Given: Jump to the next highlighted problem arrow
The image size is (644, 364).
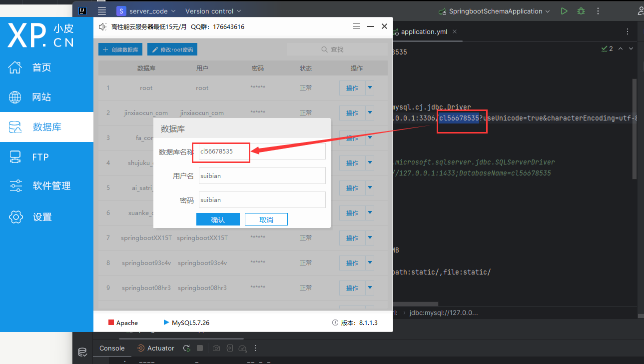Looking at the screenshot, I should click(x=631, y=48).
